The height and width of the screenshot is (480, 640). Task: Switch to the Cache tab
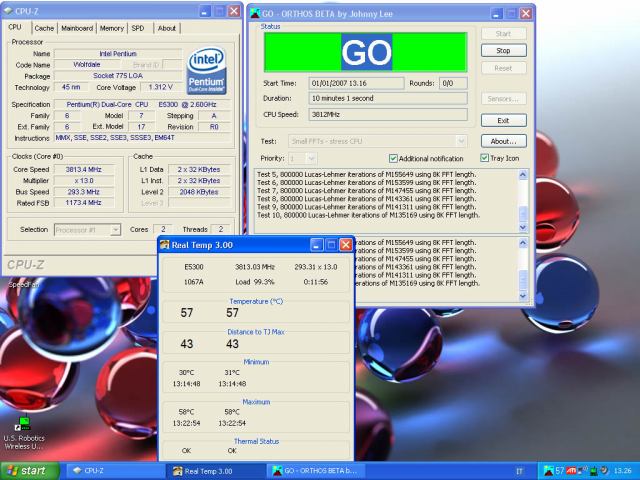point(44,28)
